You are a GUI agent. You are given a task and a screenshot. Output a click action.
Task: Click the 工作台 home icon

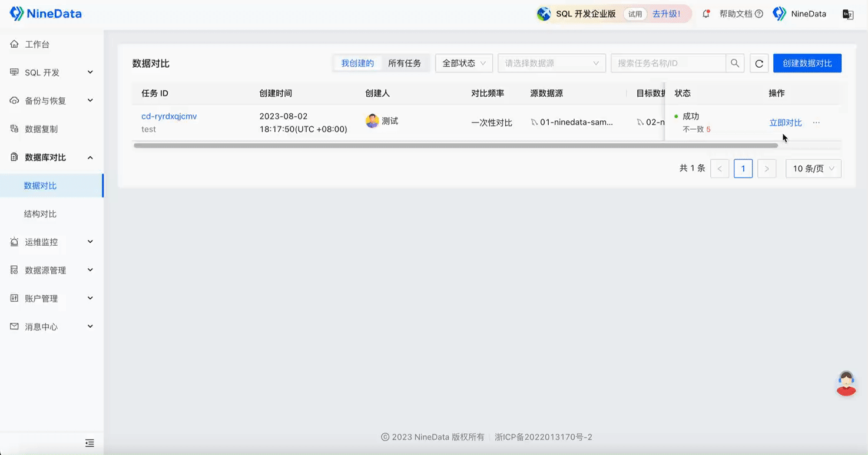pyautogui.click(x=14, y=44)
